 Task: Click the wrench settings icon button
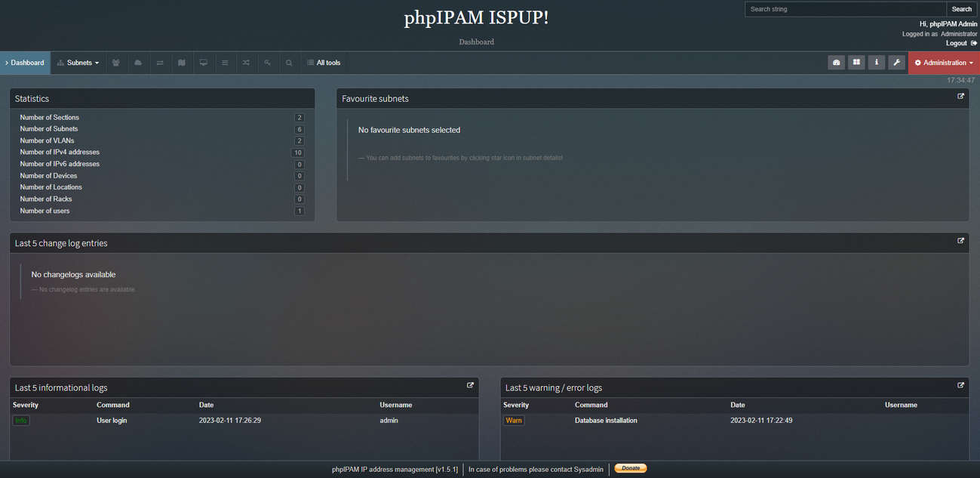click(x=896, y=63)
